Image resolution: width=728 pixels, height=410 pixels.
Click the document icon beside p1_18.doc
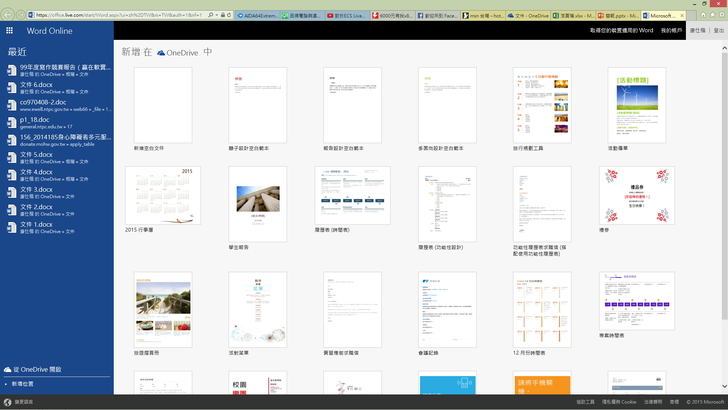tap(12, 122)
